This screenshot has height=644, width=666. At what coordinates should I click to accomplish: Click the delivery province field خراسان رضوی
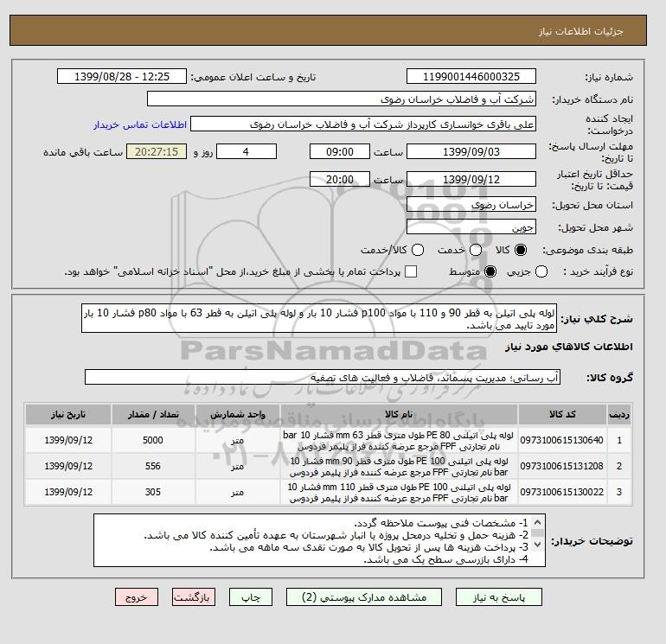[x=471, y=205]
